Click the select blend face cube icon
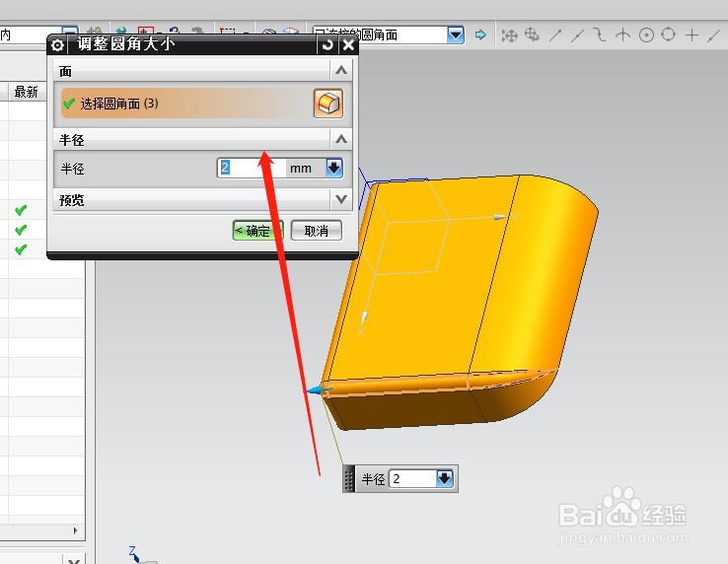Image resolution: width=728 pixels, height=564 pixels. tap(328, 104)
